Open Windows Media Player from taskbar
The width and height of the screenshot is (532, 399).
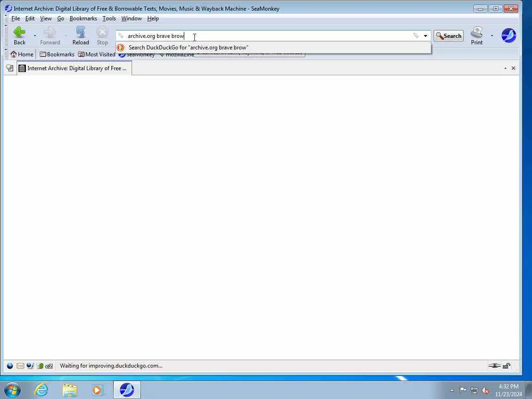pos(98,390)
